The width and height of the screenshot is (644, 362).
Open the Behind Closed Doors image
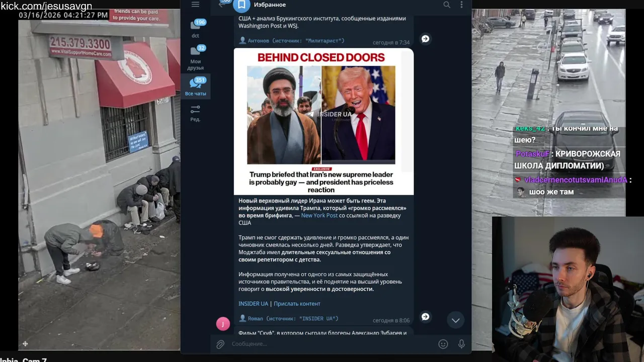click(x=324, y=121)
